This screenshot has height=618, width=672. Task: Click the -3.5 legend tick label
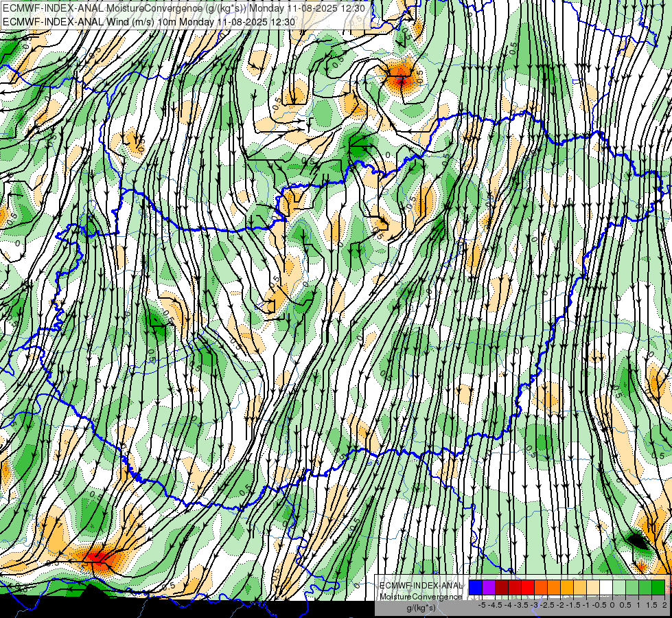[x=522, y=605]
